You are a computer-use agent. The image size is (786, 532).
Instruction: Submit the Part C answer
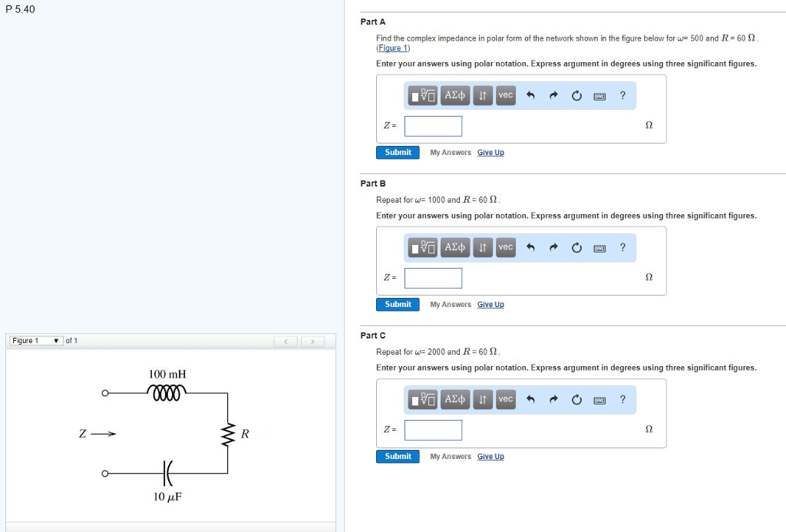tap(397, 456)
